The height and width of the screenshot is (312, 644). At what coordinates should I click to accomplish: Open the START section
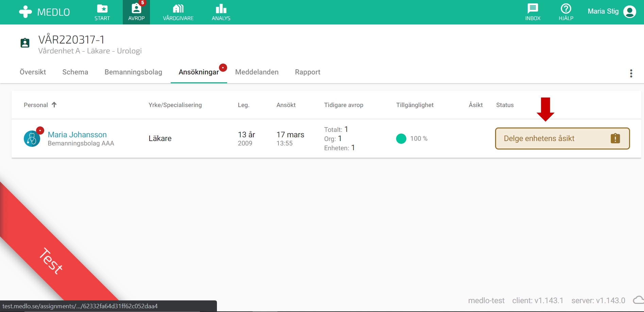click(x=102, y=12)
